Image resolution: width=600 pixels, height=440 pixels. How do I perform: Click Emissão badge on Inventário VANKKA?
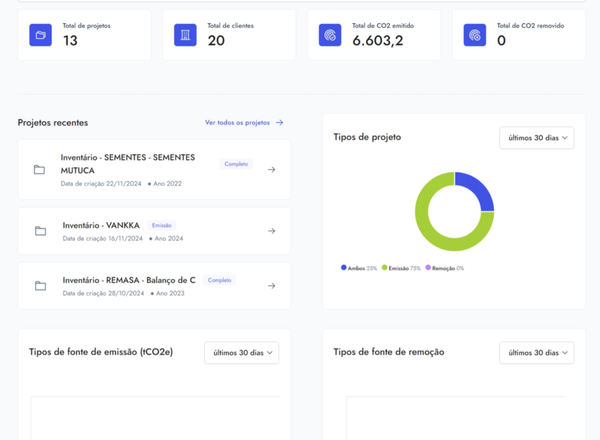[161, 225]
